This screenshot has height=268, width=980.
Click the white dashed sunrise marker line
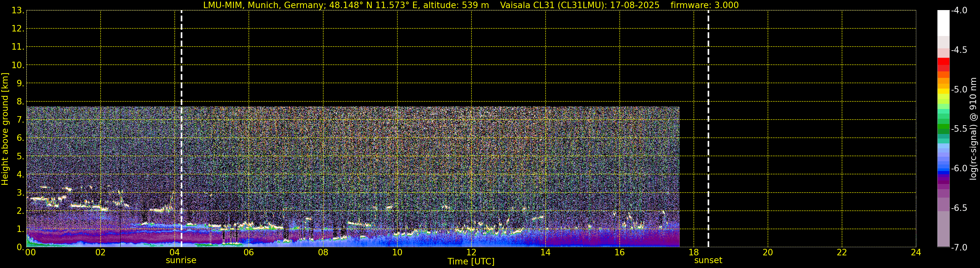181,129
